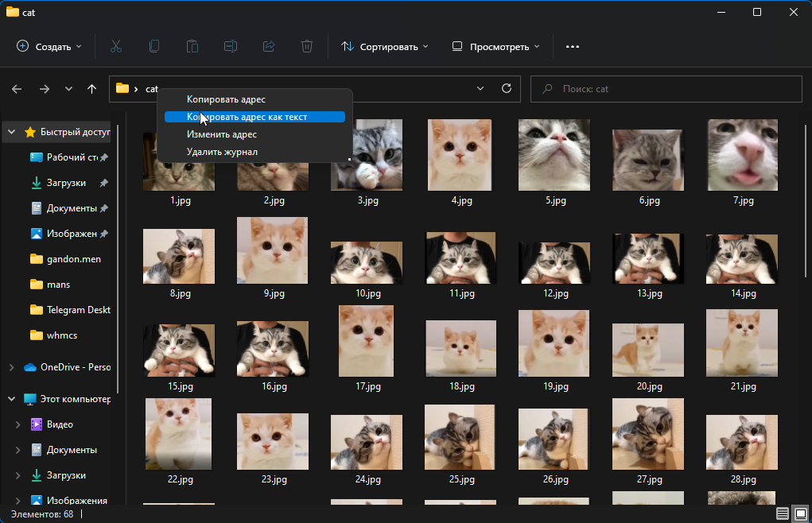Switch to details list view icon

click(x=782, y=513)
